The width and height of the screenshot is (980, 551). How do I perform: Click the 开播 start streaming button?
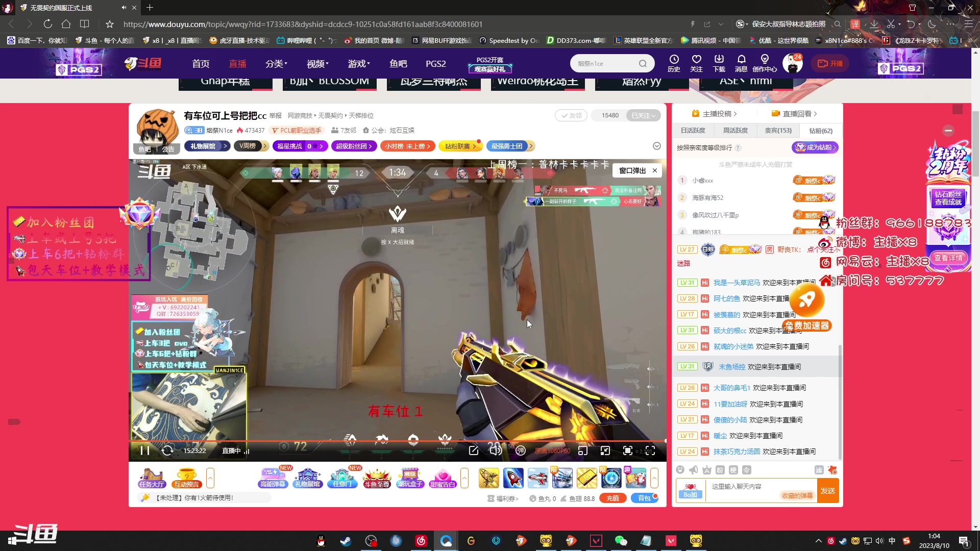pos(830,63)
